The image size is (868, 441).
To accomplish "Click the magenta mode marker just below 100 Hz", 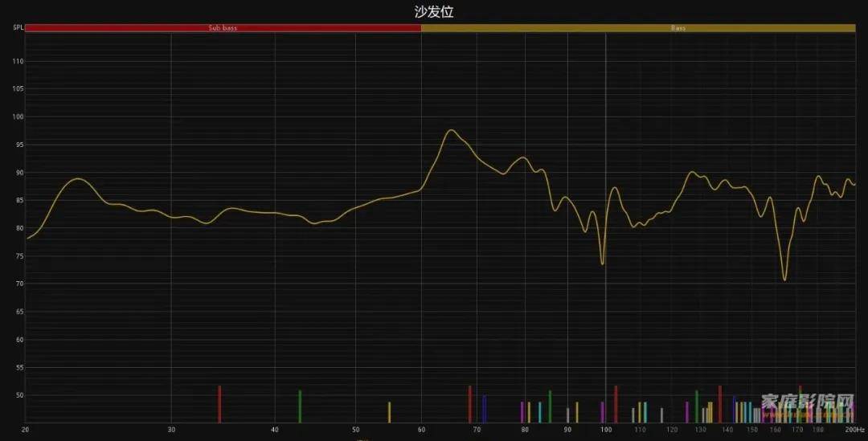I will [602, 412].
